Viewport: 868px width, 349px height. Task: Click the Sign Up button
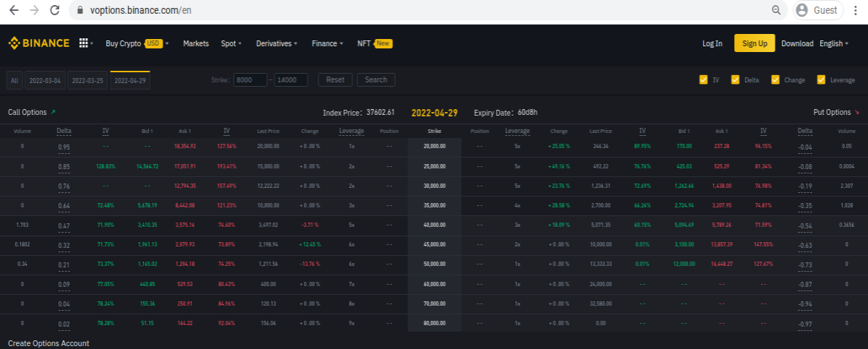click(x=754, y=43)
